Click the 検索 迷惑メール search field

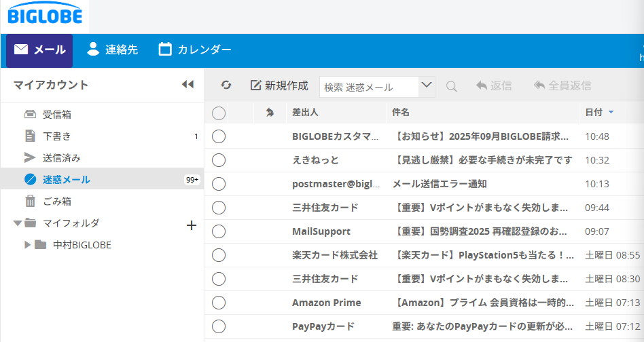click(369, 87)
